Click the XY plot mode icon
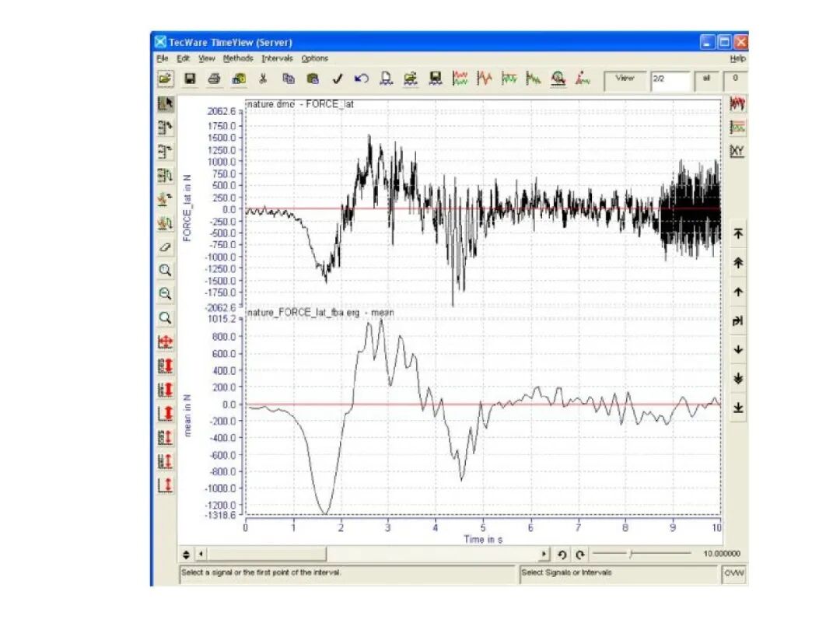This screenshot has height=630, width=840. pyautogui.click(x=737, y=151)
